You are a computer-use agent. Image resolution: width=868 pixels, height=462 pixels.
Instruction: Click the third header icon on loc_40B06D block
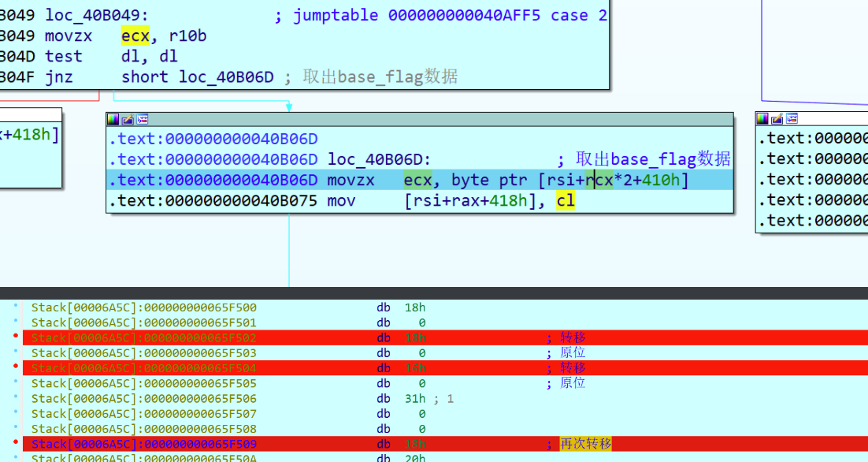pyautogui.click(x=143, y=119)
